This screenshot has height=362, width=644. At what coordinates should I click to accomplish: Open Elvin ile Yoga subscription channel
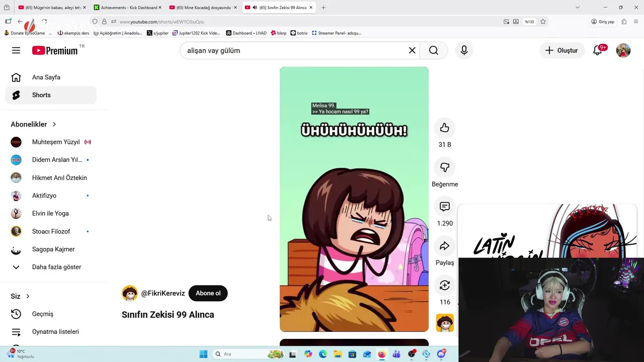tap(51, 213)
